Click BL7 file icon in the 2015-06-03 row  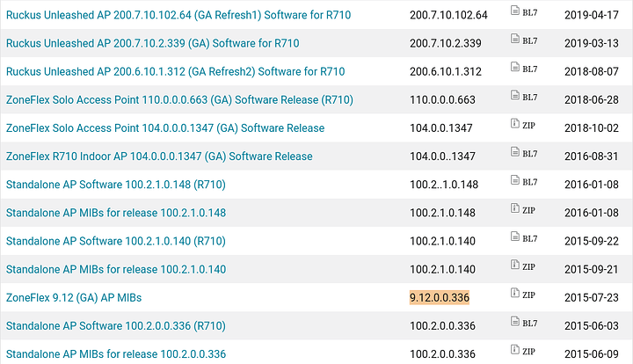(514, 321)
